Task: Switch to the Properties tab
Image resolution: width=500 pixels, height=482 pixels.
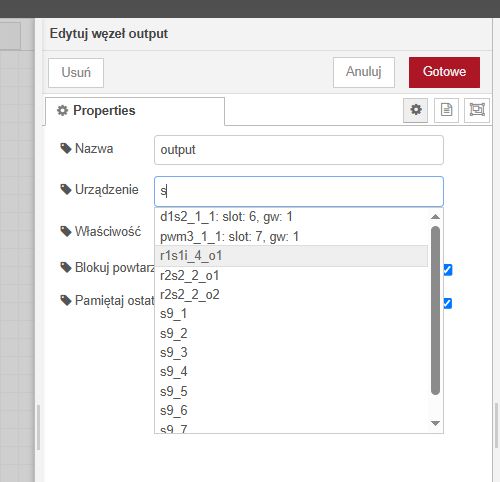Action: (x=135, y=111)
